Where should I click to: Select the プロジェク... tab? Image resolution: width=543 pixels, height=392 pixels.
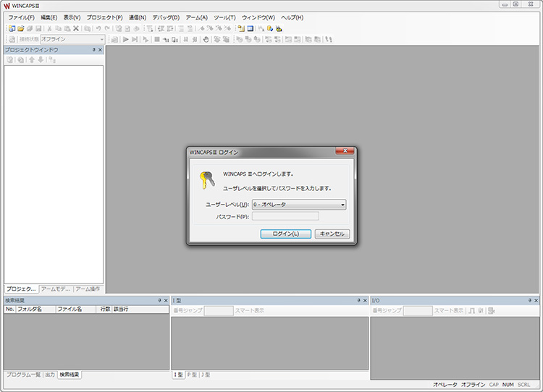click(21, 289)
